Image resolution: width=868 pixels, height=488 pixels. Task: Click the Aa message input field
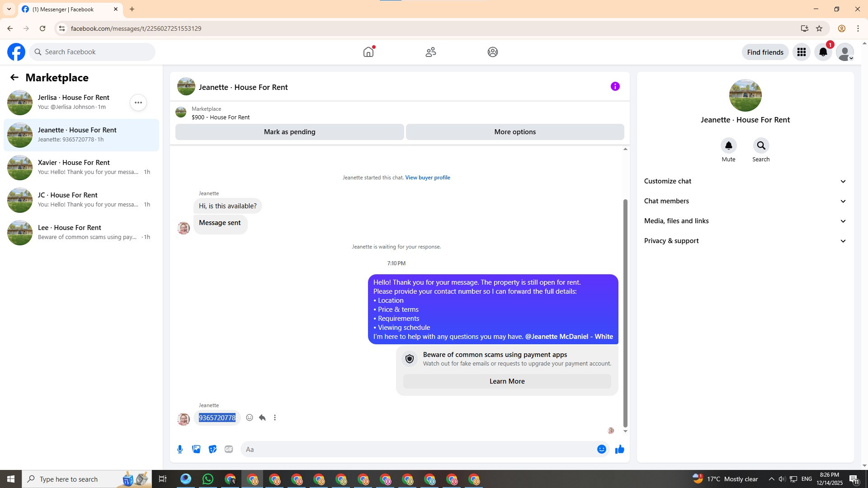416,449
